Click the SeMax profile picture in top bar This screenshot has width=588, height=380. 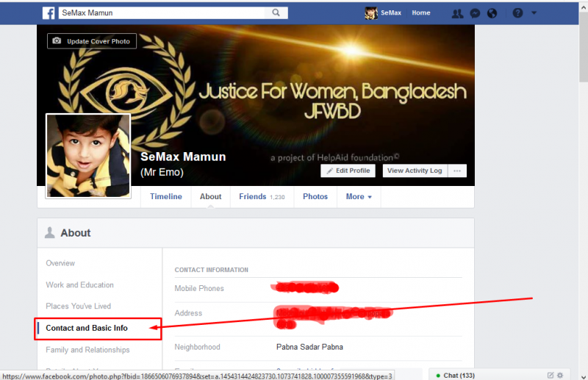371,13
